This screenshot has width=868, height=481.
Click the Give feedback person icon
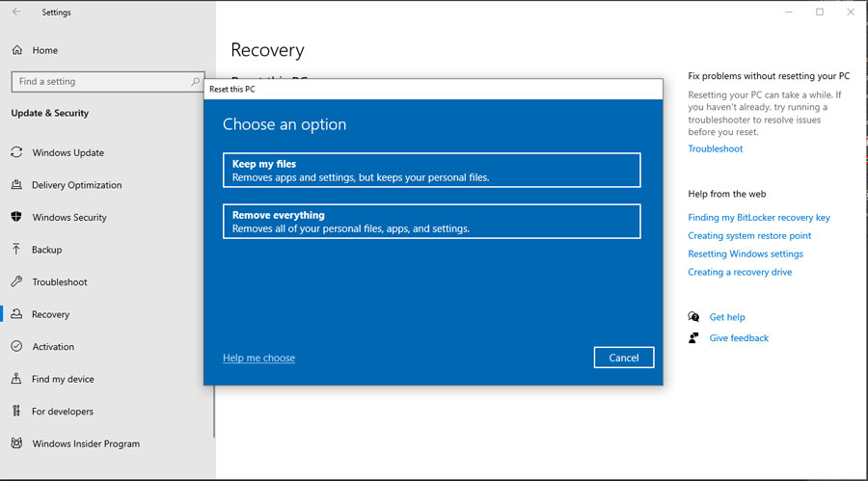click(x=693, y=337)
